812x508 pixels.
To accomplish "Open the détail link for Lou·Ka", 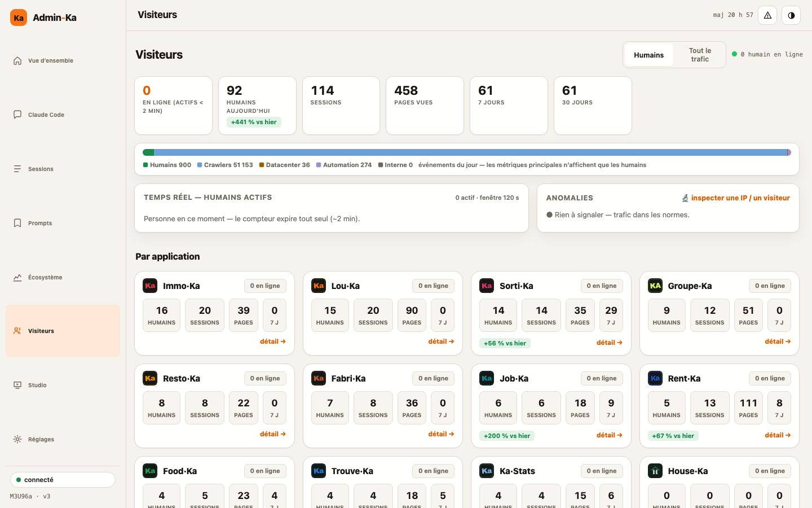I will click(441, 341).
